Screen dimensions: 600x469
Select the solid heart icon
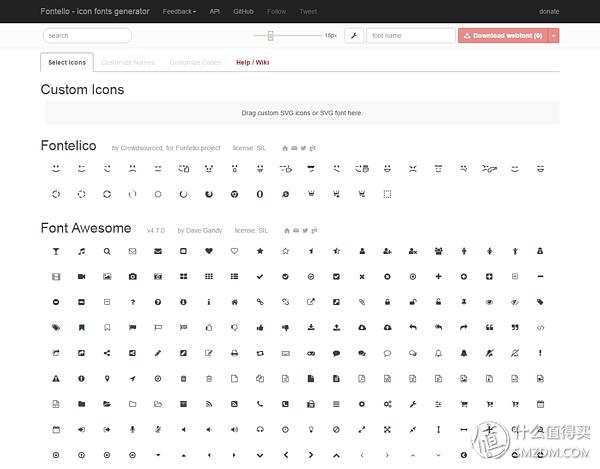point(209,251)
